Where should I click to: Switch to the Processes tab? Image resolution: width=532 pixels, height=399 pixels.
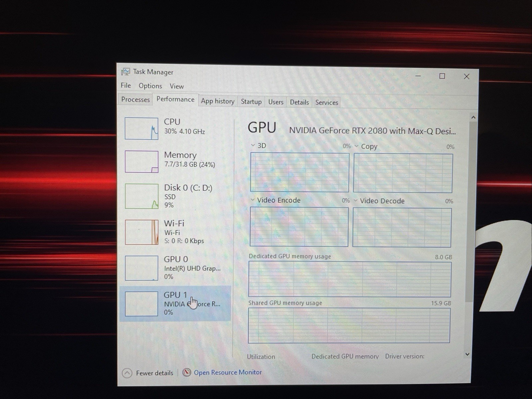click(135, 99)
